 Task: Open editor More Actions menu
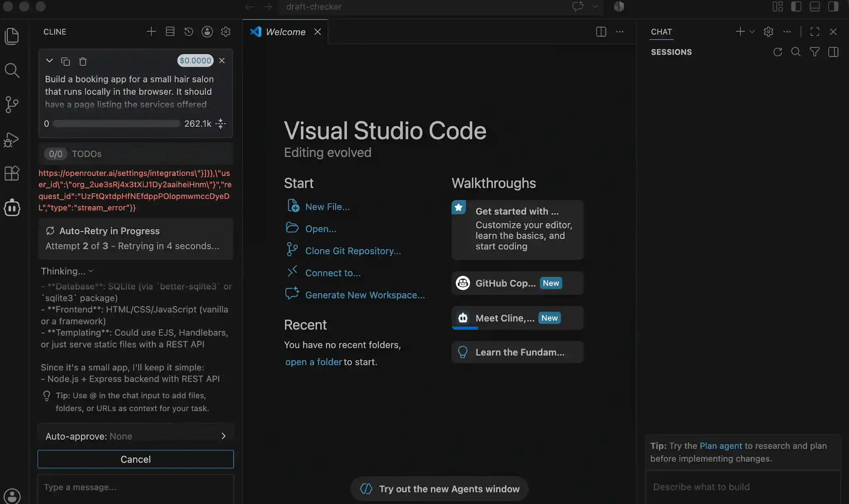[620, 31]
